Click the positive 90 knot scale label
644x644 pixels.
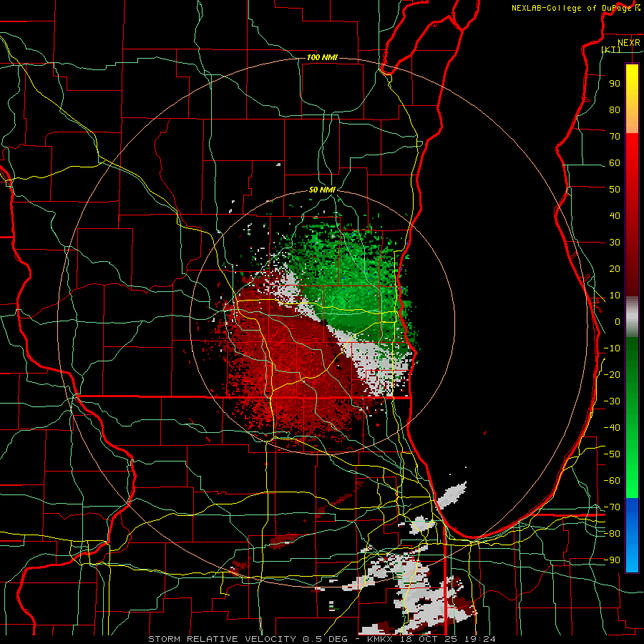pos(615,84)
